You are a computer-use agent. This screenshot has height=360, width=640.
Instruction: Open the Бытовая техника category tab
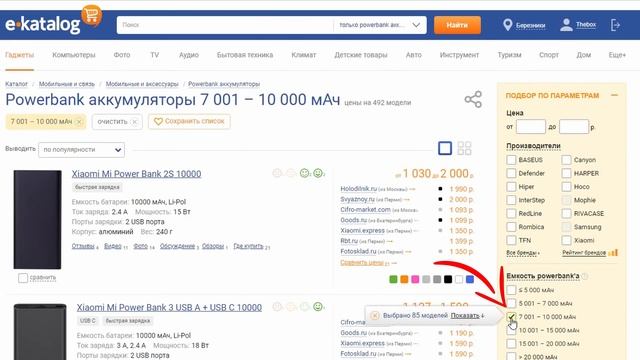[x=245, y=55]
